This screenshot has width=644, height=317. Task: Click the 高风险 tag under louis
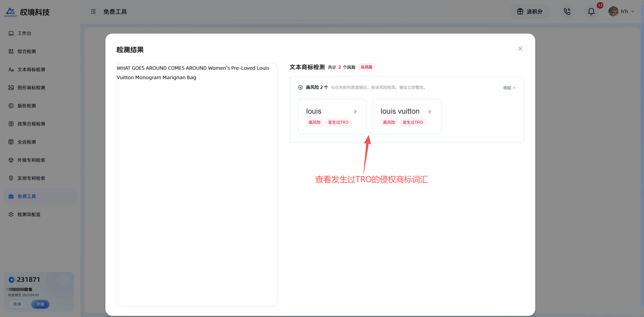tap(315, 122)
